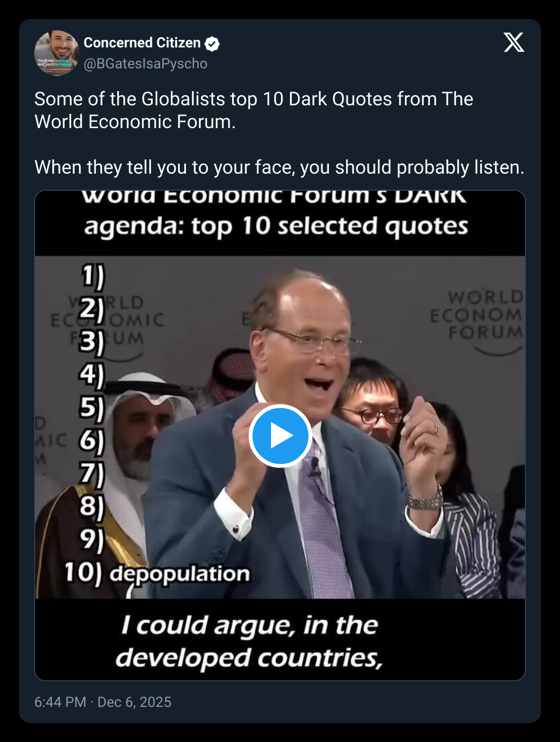Open the X logo link

pos(513,43)
